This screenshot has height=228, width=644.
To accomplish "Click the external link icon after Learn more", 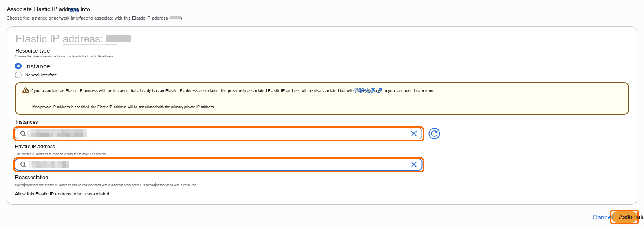I will [379, 90].
